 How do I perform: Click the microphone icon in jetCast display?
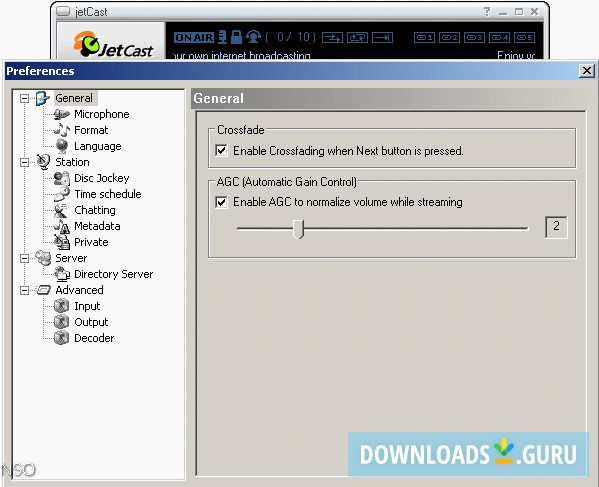tap(223, 37)
